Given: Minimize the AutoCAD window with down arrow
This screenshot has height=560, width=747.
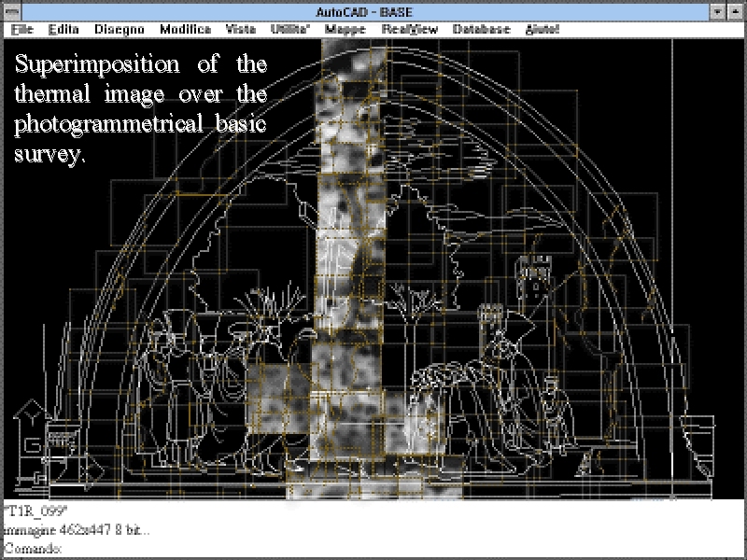Looking at the screenshot, I should pos(717,12).
